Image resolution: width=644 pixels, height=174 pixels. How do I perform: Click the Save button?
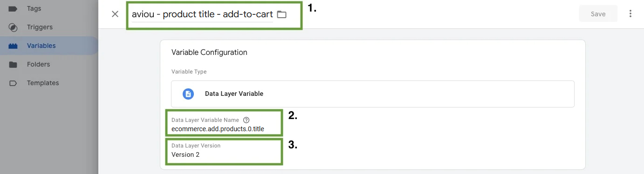[x=598, y=14]
